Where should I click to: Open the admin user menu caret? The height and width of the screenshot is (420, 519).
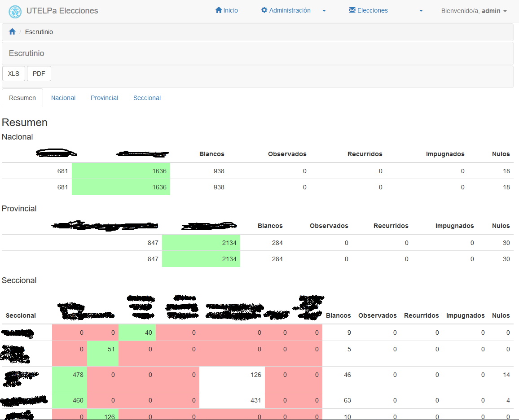[x=505, y=11]
